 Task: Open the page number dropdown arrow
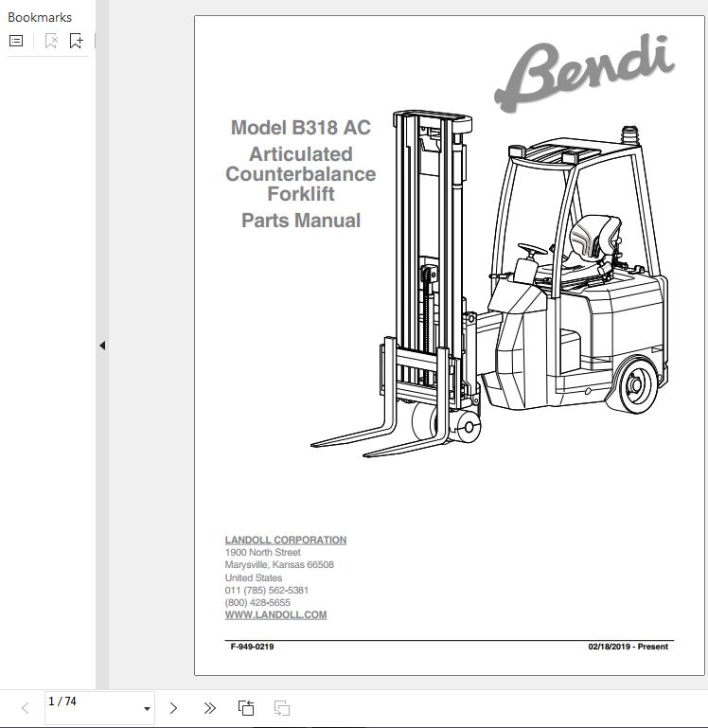pos(147,708)
